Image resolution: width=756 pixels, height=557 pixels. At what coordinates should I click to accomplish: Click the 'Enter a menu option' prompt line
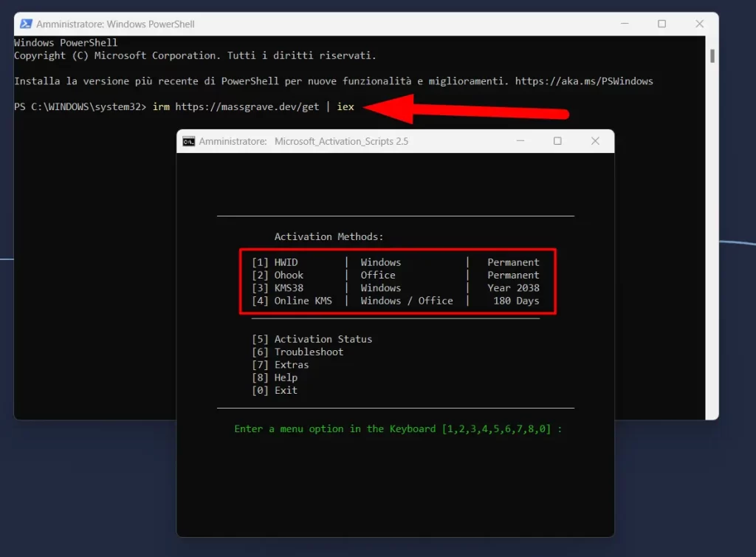(x=398, y=428)
